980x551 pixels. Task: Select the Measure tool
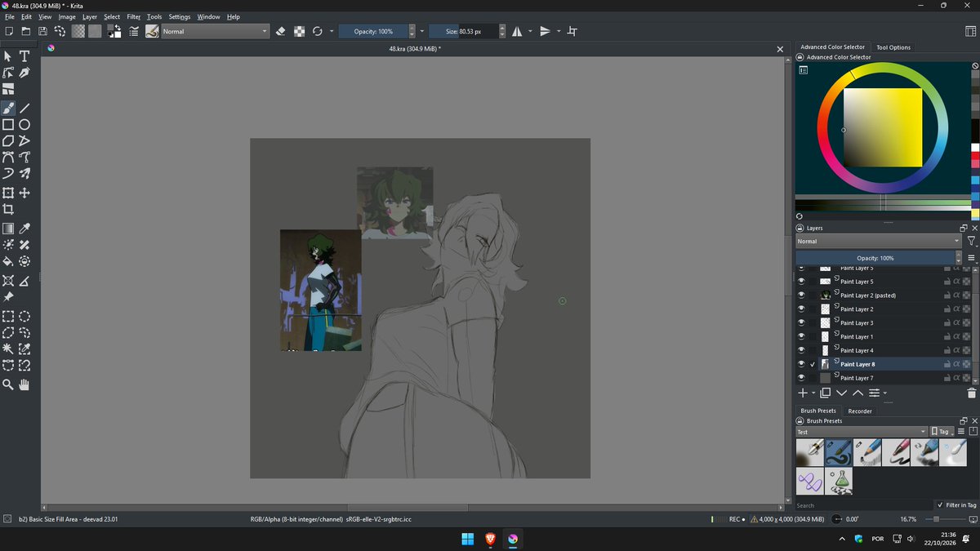pos(24,281)
